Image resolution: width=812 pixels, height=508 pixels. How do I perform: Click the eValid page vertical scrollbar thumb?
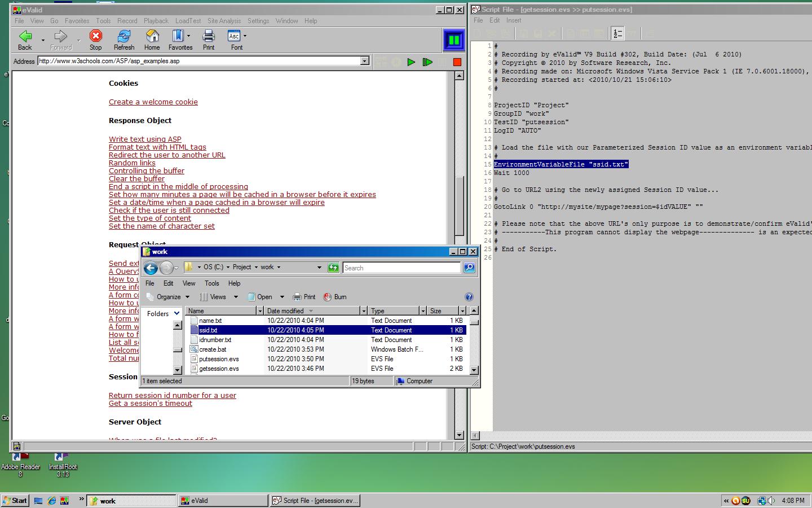pyautogui.click(x=459, y=205)
